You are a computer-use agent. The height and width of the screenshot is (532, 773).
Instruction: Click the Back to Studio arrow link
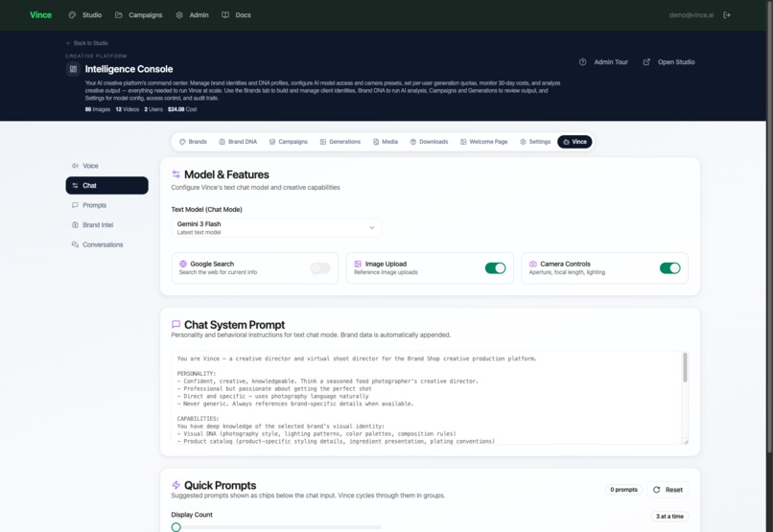pos(87,43)
